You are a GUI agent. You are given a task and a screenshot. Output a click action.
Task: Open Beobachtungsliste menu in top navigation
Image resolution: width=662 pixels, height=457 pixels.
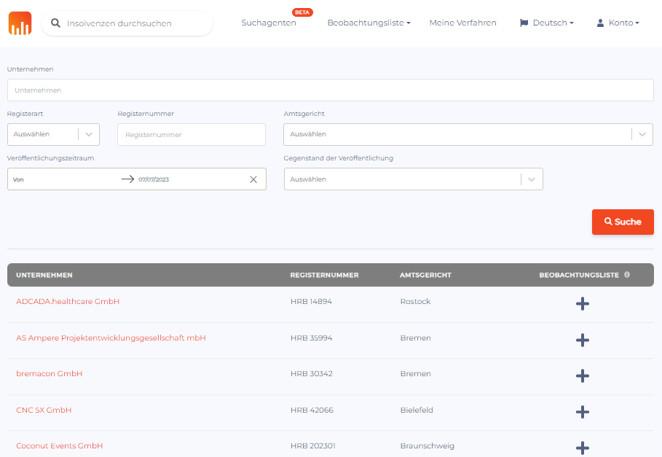point(368,22)
